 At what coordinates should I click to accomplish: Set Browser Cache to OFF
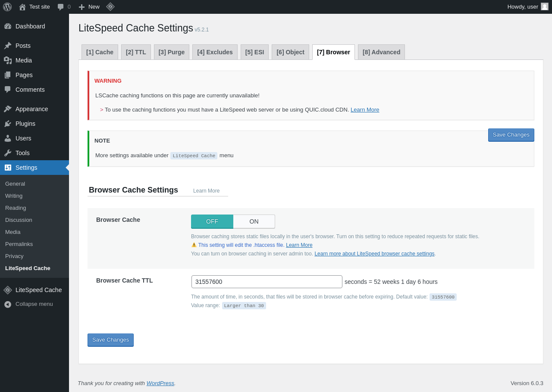tap(212, 221)
